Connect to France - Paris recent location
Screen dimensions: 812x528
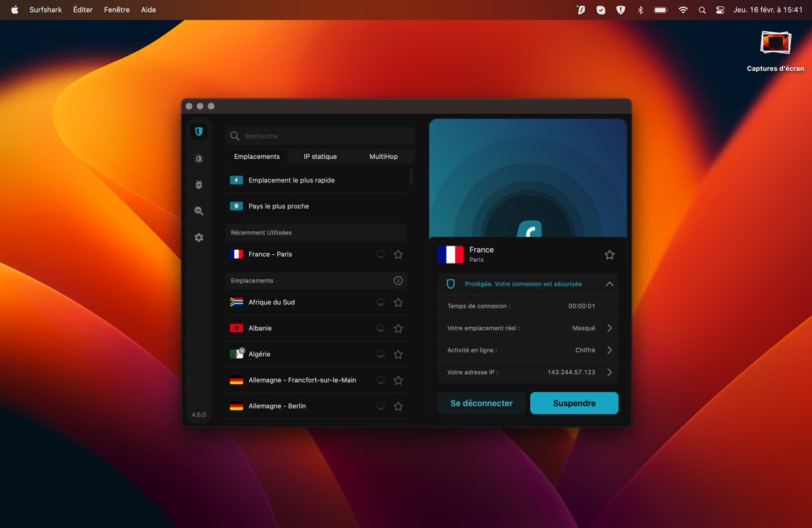coord(316,254)
